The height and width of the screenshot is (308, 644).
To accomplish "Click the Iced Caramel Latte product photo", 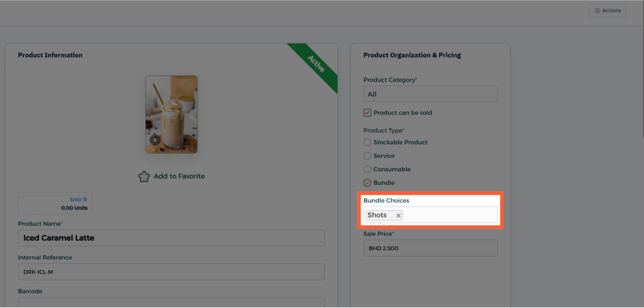I will tap(172, 108).
